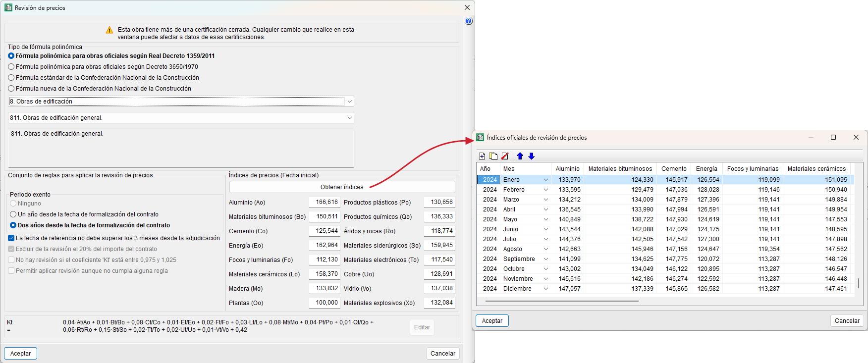Open the '811. Obras de edificación general' dropdown
The height and width of the screenshot is (363, 868).
point(350,118)
